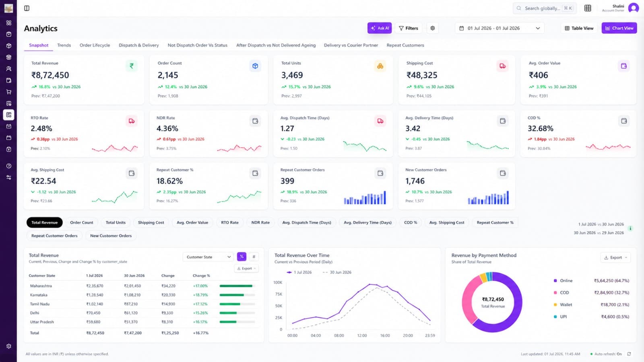The height and width of the screenshot is (362, 644).
Task: Click the truck icon on Shipping Cost card
Action: pos(503,66)
